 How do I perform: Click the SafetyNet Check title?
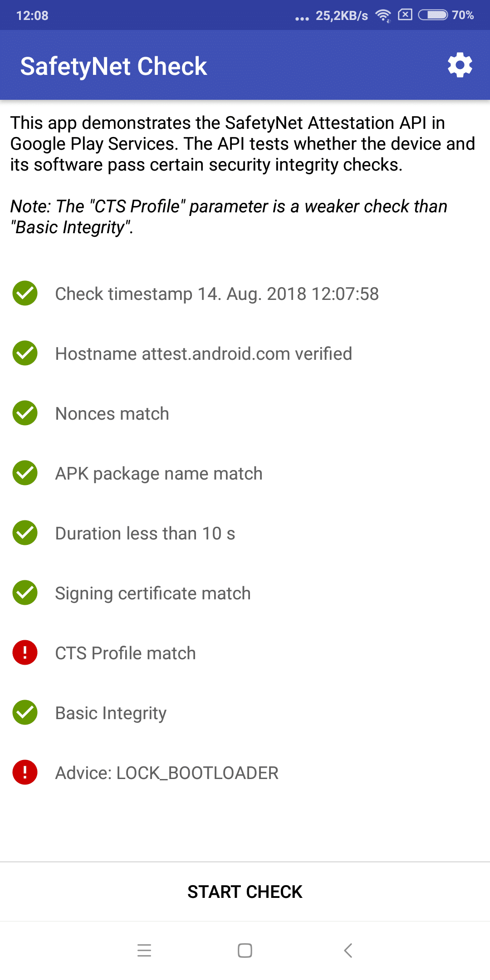pos(113,66)
